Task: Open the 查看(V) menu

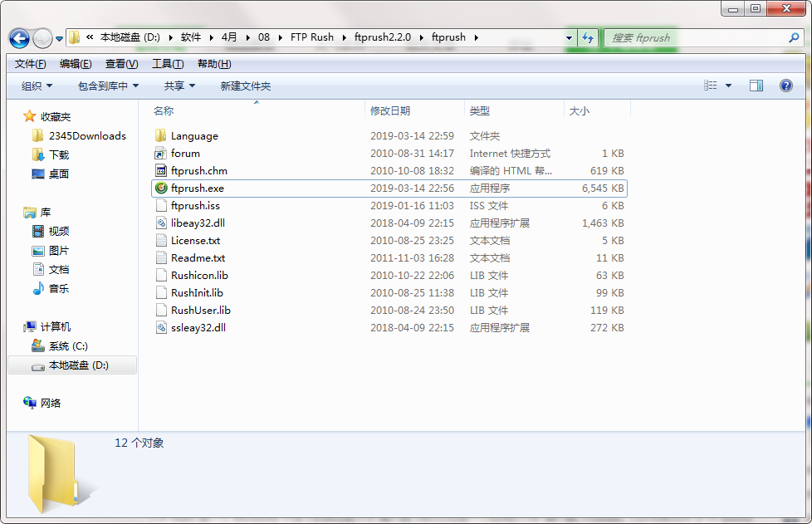Action: pyautogui.click(x=122, y=64)
